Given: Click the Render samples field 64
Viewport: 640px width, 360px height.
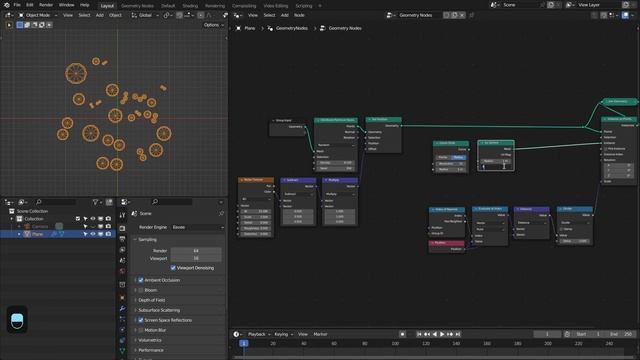Looking at the screenshot, I should (196, 251).
